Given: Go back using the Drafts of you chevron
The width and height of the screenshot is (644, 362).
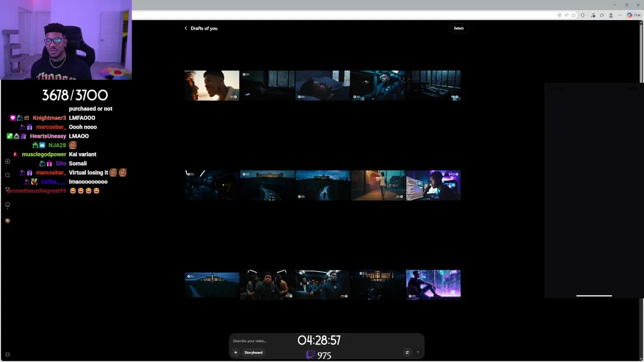Looking at the screenshot, I should (x=186, y=28).
